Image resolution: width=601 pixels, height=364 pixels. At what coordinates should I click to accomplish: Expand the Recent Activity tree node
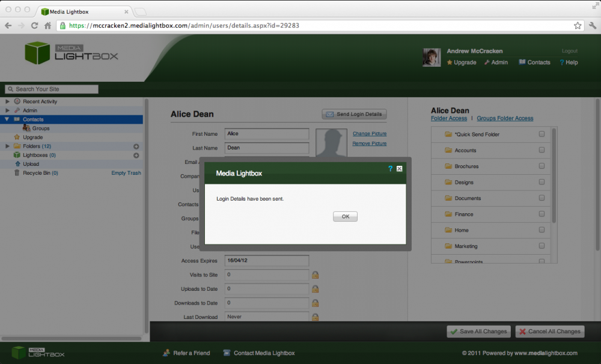pyautogui.click(x=8, y=102)
